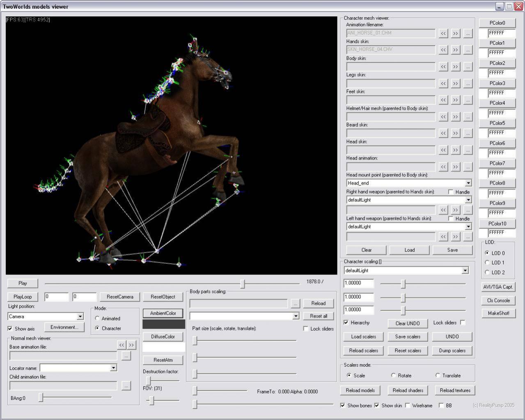Click next arrows in Normal mesh viewer
The width and height of the screenshot is (525, 420).
131,345
